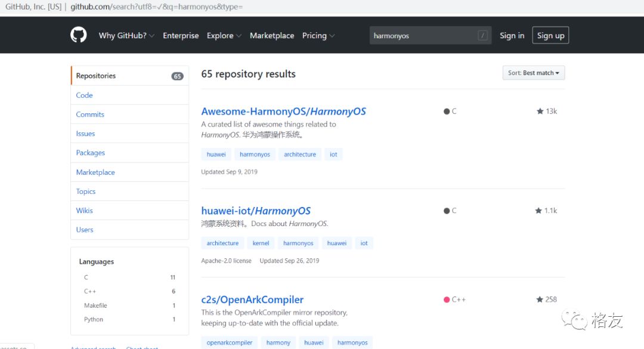Click huawei tag under huawei-iot repo

point(337,243)
